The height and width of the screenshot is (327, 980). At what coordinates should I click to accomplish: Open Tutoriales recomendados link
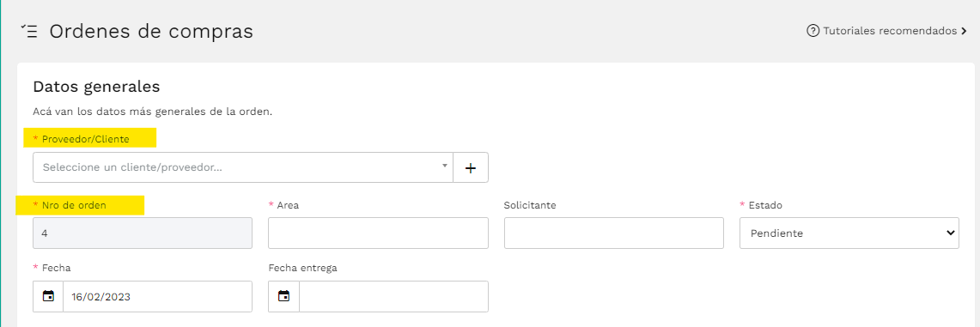pyautogui.click(x=890, y=31)
